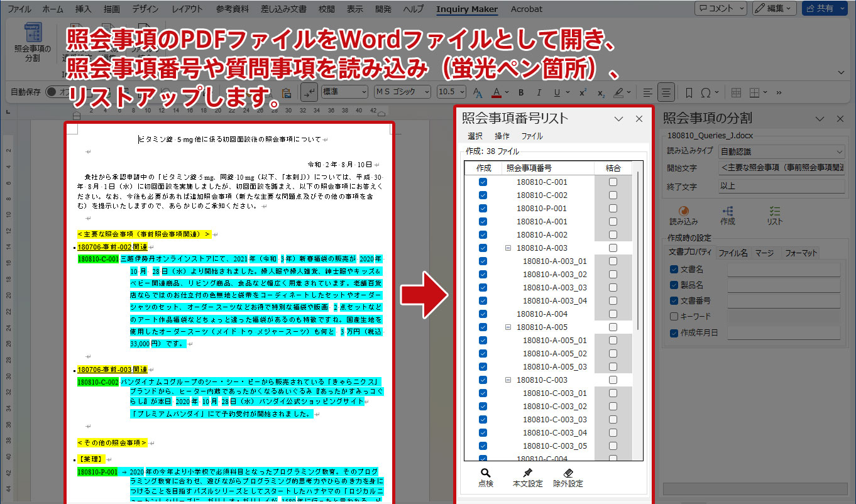Open the 読み込みタイプ 自動認識 dropdown
This screenshot has height=504, width=856.
(x=782, y=151)
